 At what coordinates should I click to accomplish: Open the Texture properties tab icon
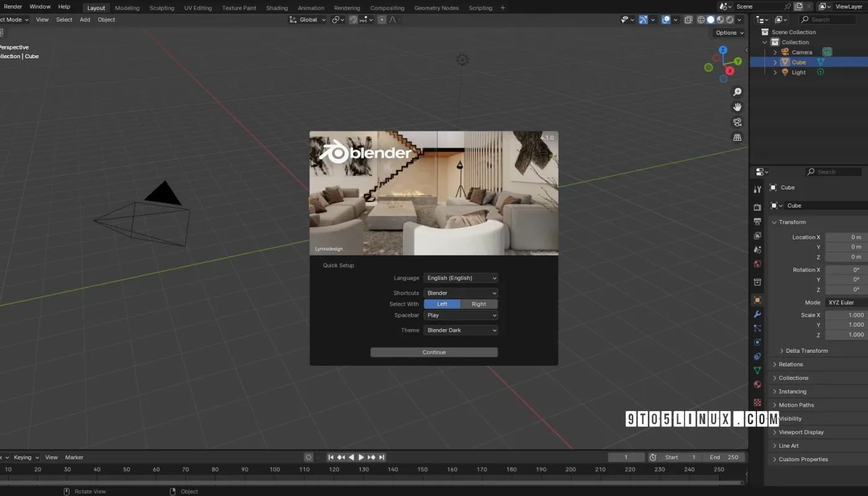[x=757, y=402]
